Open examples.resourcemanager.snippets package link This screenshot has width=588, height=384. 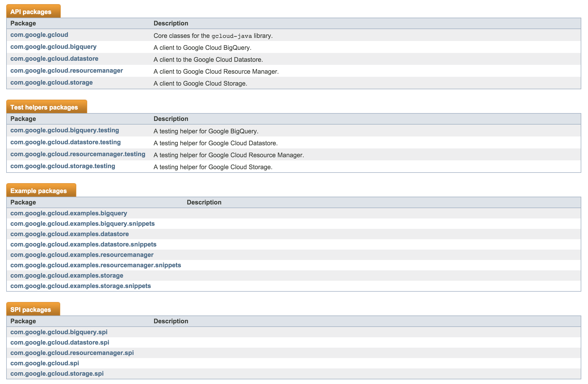click(x=96, y=265)
